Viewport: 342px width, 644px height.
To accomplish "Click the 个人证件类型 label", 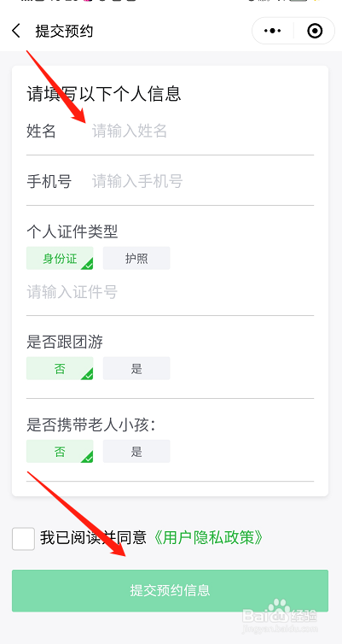I will [x=72, y=232].
